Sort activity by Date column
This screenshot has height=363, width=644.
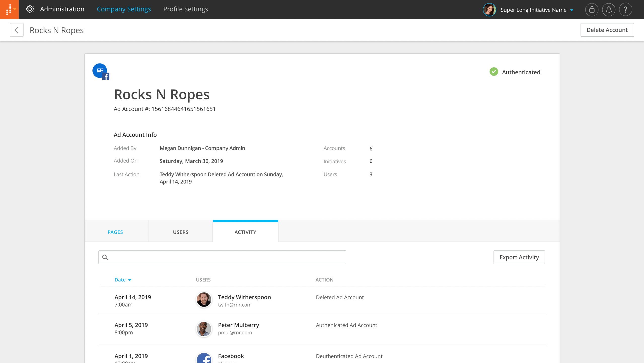pyautogui.click(x=123, y=280)
